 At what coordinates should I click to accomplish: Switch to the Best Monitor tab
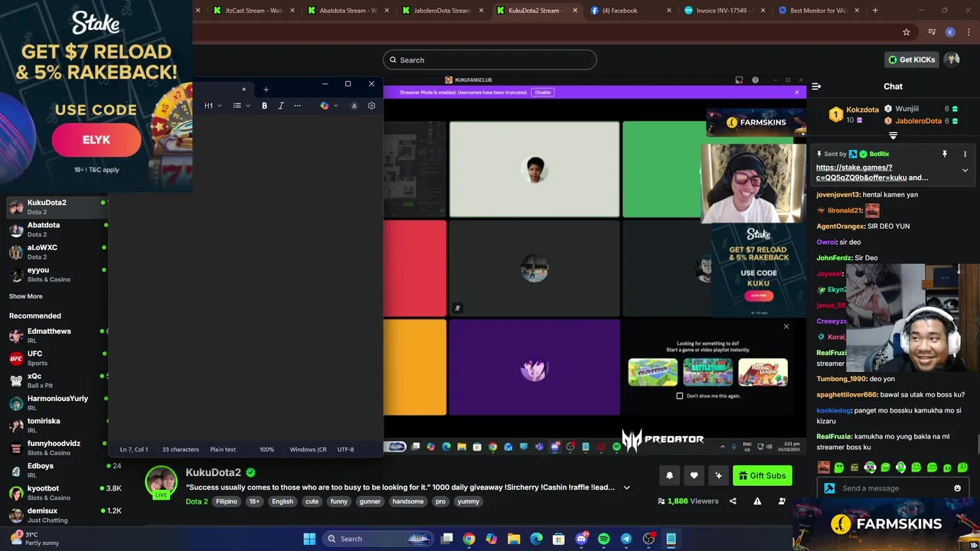[818, 11]
